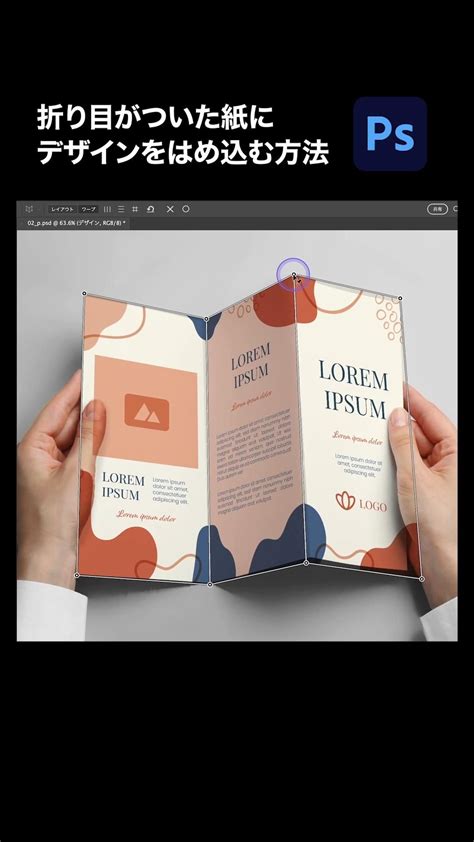Select the horizontal split warp icon
Screen dimensions: 474x842
(x=121, y=209)
